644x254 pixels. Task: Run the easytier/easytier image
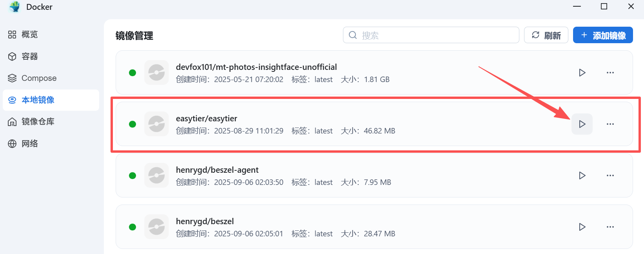[582, 124]
